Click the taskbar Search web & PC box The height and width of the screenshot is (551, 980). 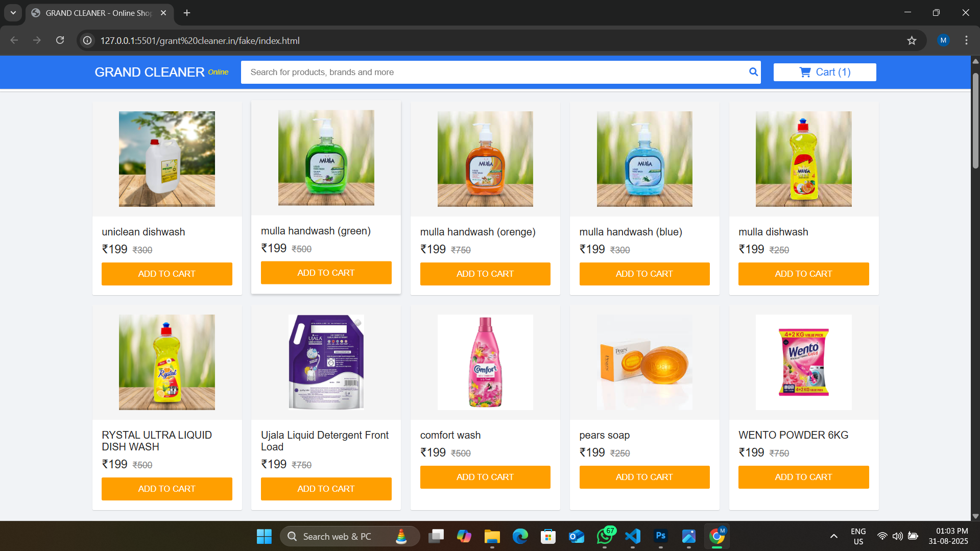350,536
